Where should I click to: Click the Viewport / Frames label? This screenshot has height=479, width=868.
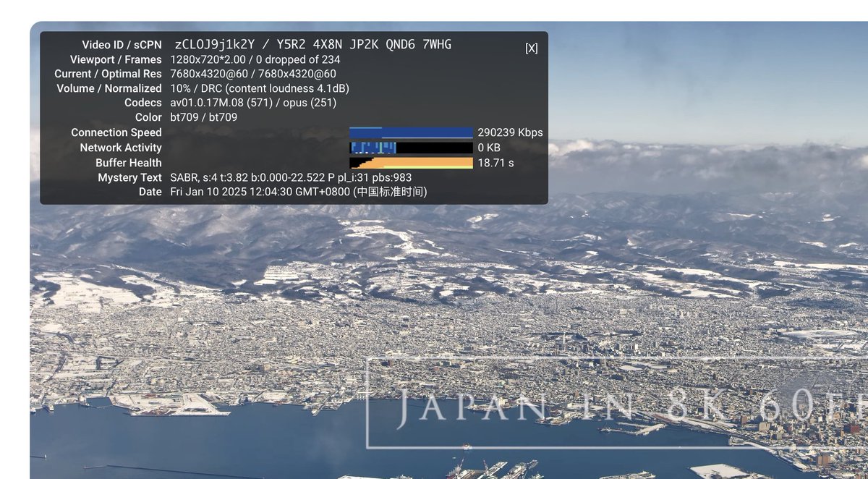tap(116, 59)
